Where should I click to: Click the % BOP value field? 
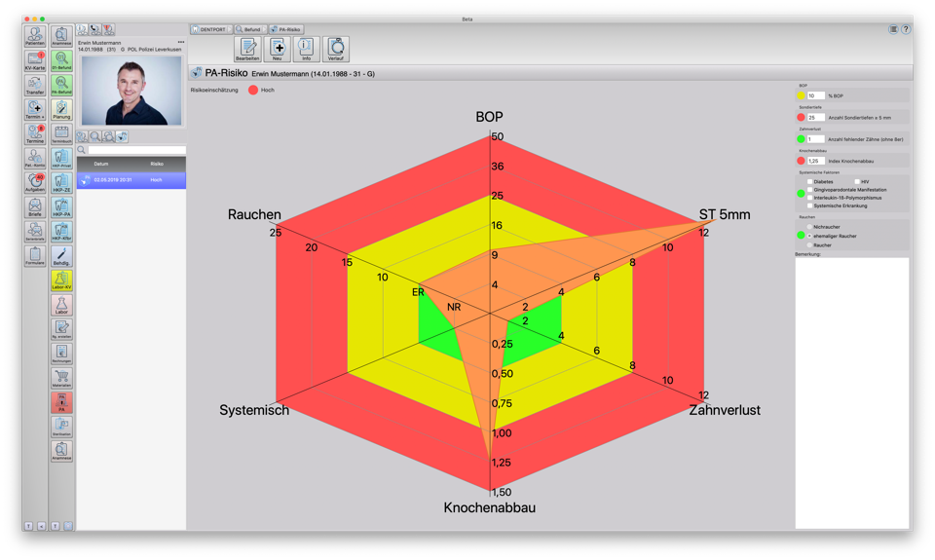pos(815,95)
